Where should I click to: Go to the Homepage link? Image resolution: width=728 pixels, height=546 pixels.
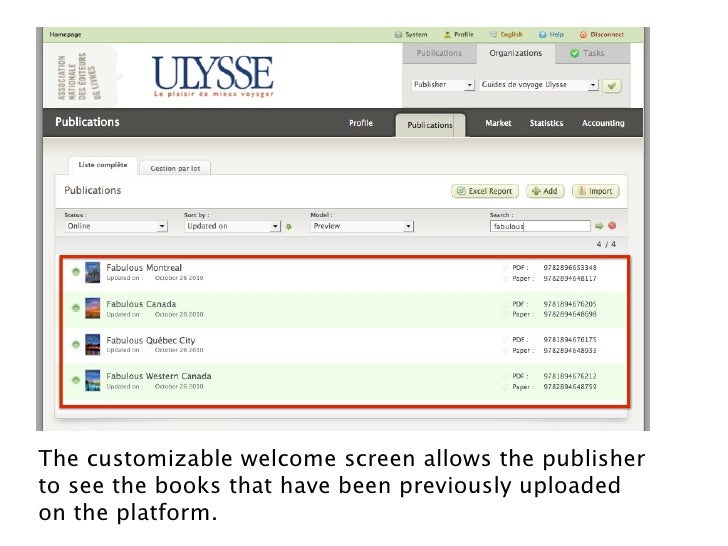(65, 34)
